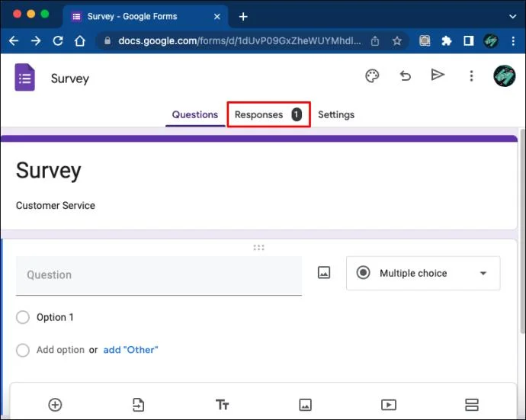Open the Multiple choice question type dropdown

[423, 273]
